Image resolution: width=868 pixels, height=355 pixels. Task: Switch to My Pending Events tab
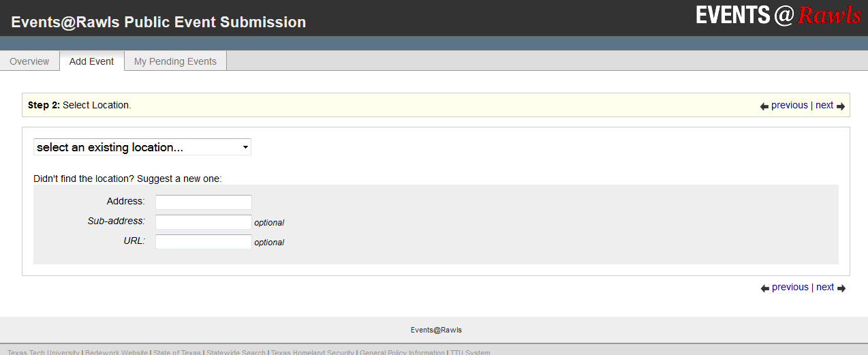(x=175, y=61)
